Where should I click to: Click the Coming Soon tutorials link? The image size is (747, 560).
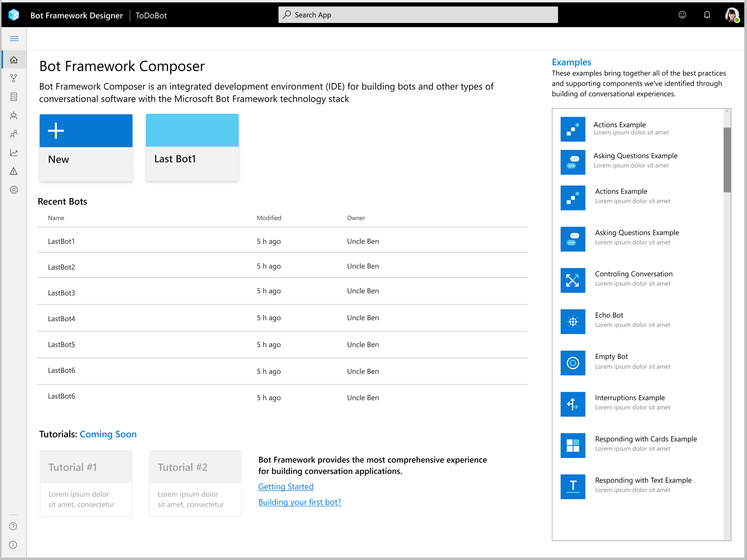click(108, 434)
